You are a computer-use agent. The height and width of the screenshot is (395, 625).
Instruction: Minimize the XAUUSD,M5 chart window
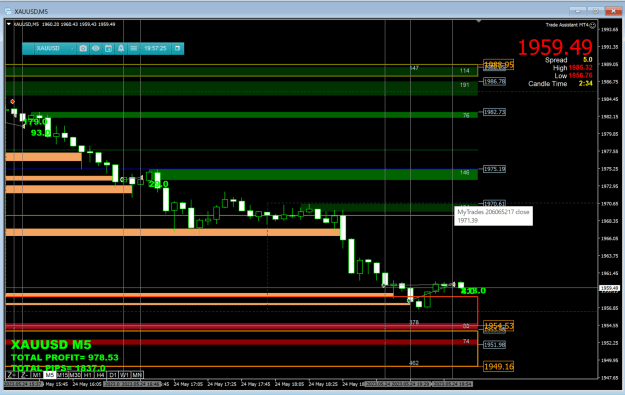coord(578,11)
